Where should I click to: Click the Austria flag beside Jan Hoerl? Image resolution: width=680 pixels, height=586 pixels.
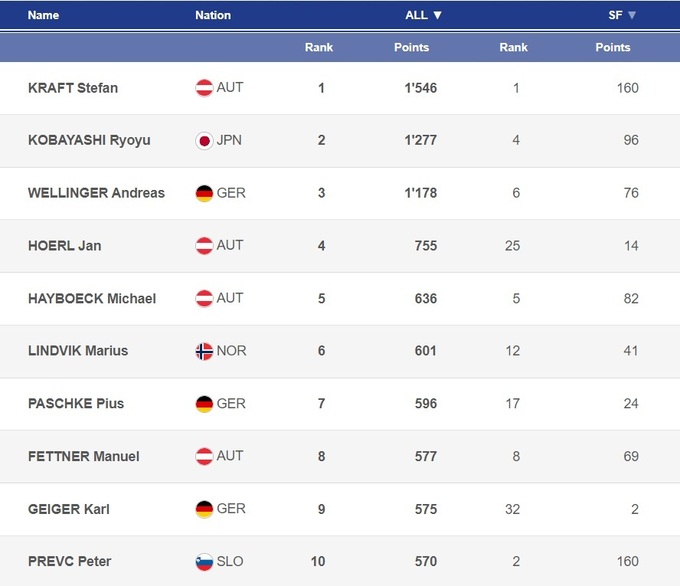click(x=204, y=246)
